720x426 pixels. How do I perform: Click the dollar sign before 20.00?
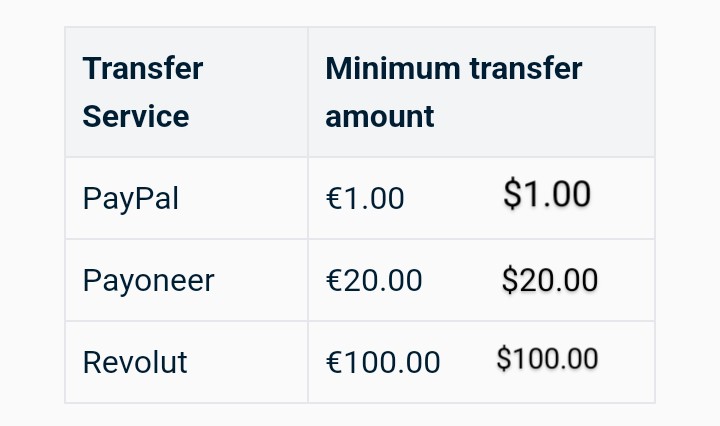510,280
